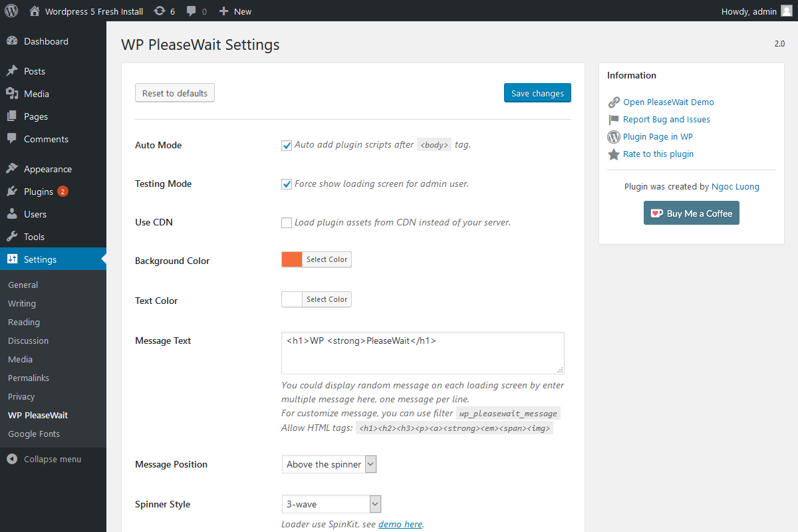Switch to Google Fonts settings page

click(33, 434)
